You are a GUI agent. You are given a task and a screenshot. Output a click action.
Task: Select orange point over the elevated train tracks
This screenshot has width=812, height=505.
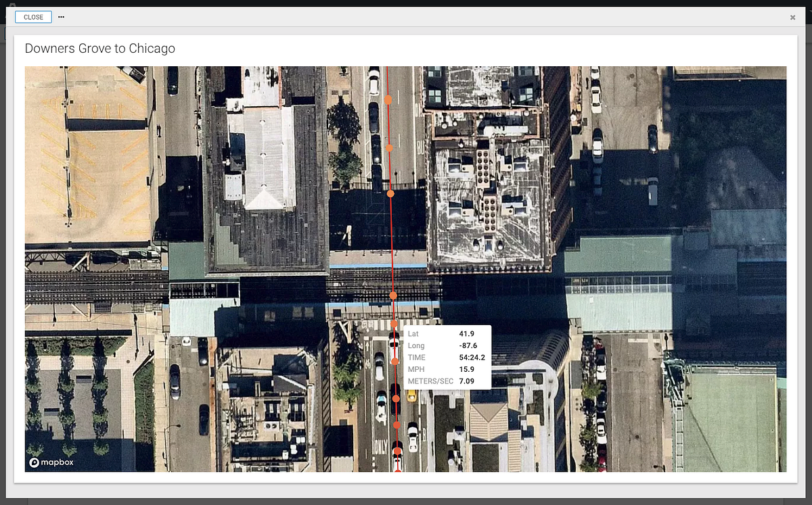(393, 295)
